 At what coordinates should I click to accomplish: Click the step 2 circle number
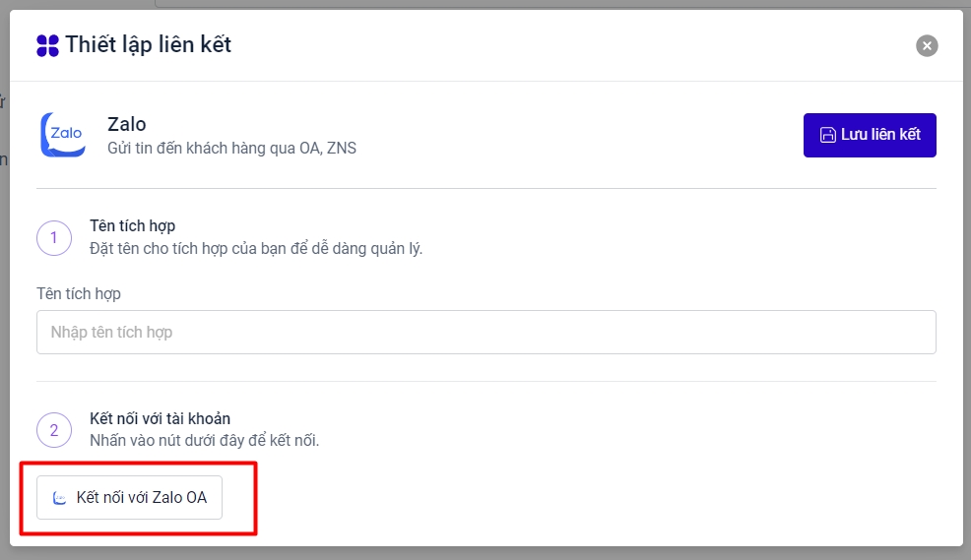pos(53,430)
